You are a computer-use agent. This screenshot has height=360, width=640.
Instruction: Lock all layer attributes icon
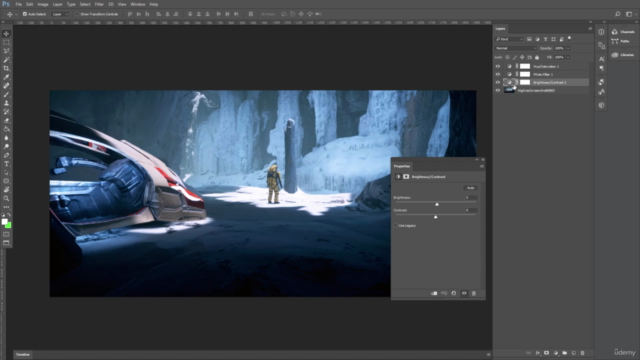coord(537,58)
